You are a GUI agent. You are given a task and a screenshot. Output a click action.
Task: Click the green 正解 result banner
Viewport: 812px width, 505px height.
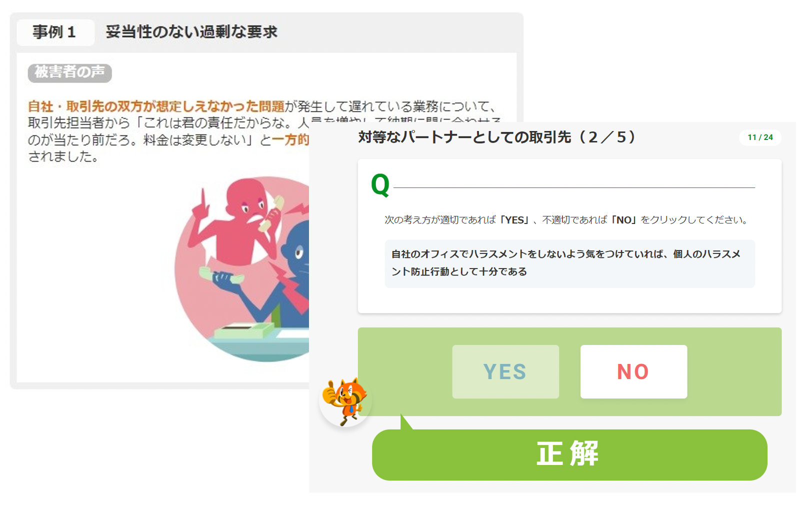pos(569,454)
